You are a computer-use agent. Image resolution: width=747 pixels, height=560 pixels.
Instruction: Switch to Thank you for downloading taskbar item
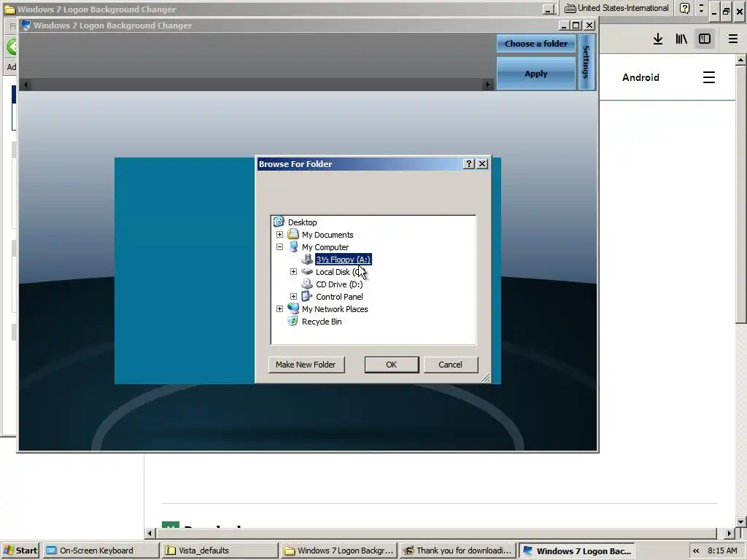pos(457,551)
